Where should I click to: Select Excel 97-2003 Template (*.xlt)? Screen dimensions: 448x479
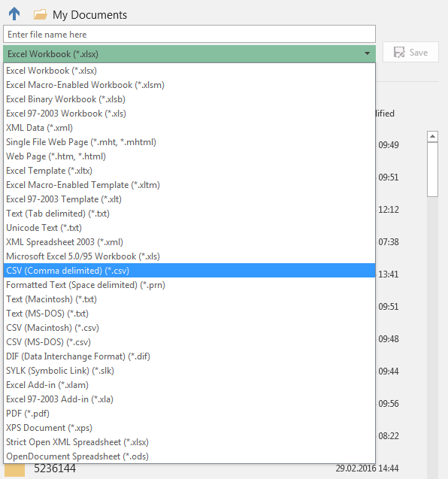click(x=189, y=199)
